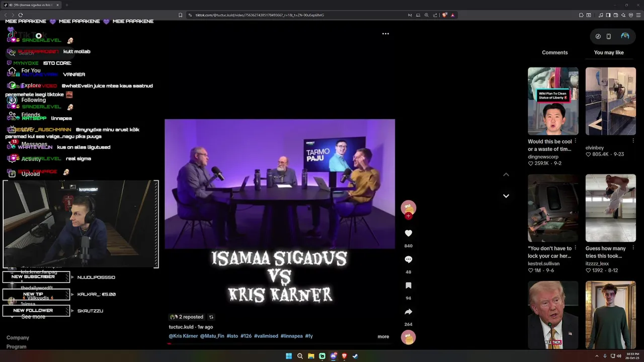644x362 pixels.
Task: Open the profile avatar in the header
Action: [625, 36]
